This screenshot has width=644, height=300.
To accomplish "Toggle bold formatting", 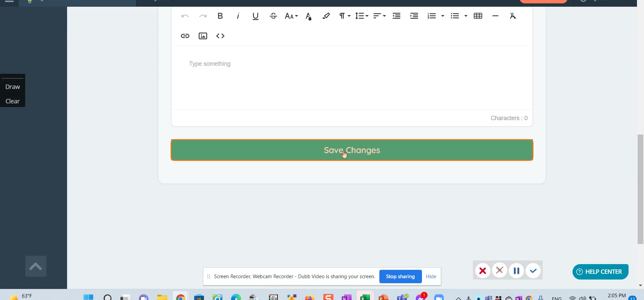I will (220, 16).
